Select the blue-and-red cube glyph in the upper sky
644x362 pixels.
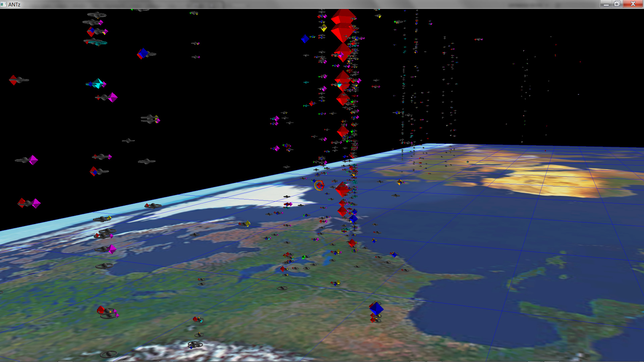[x=143, y=53]
